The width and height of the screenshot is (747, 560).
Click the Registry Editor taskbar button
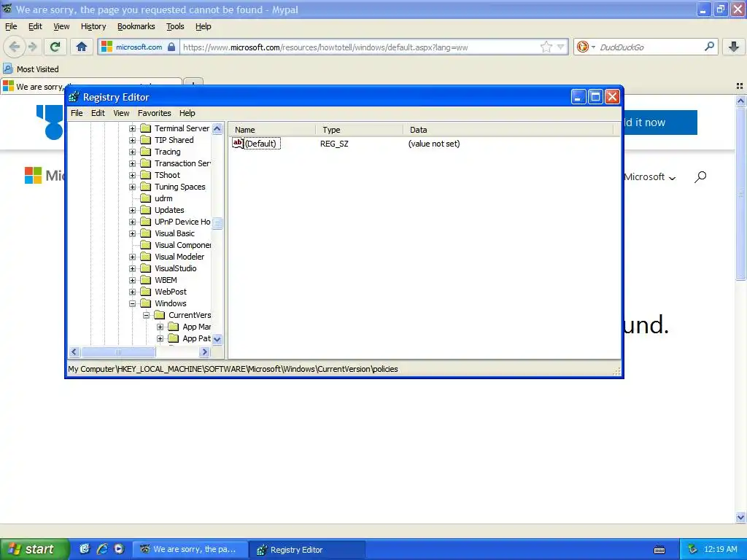click(307, 549)
